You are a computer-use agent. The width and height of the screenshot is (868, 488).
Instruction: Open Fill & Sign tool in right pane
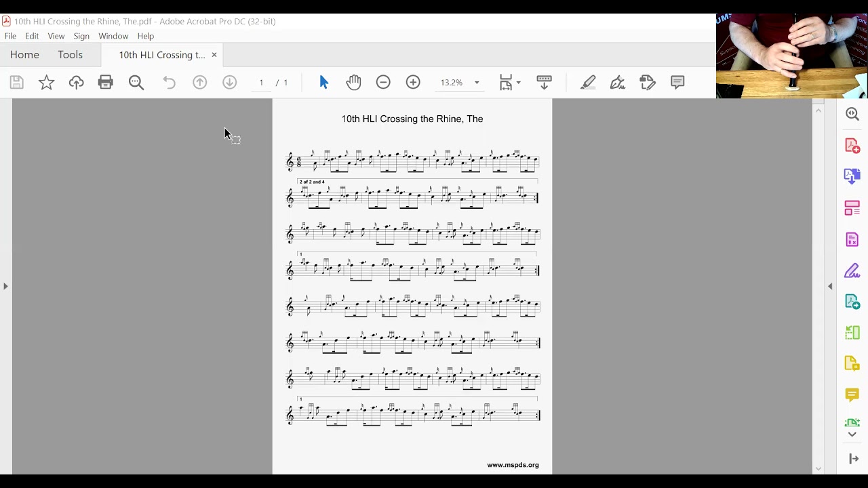click(x=852, y=270)
